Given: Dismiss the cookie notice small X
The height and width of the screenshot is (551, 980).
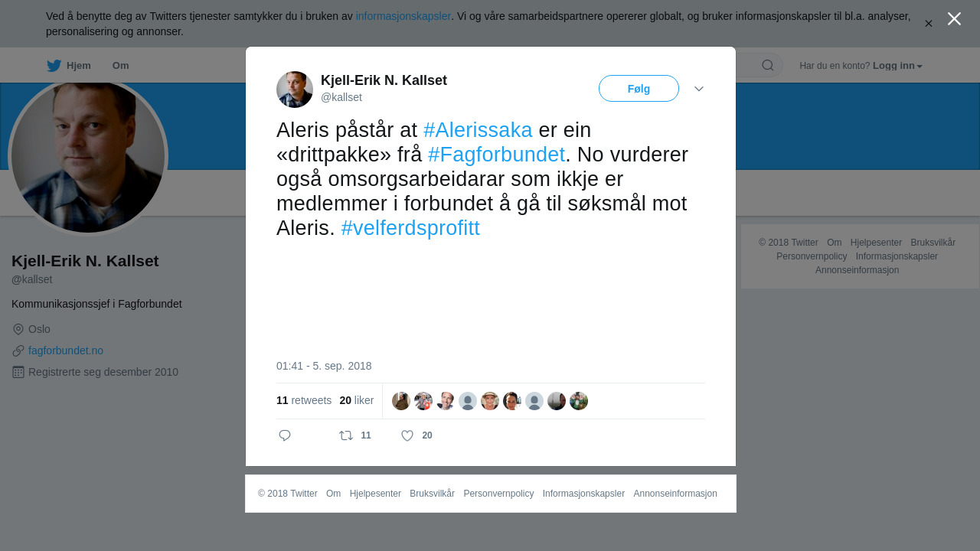Looking at the screenshot, I should click(929, 24).
